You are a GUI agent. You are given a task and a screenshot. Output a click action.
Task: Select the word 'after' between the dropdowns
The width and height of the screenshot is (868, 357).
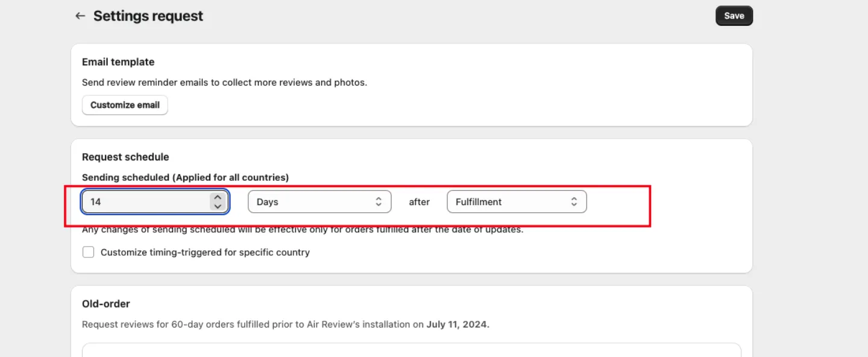420,202
